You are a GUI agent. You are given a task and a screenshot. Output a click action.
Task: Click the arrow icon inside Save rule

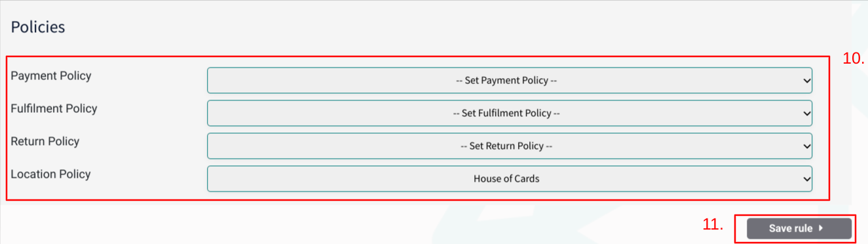point(821,228)
